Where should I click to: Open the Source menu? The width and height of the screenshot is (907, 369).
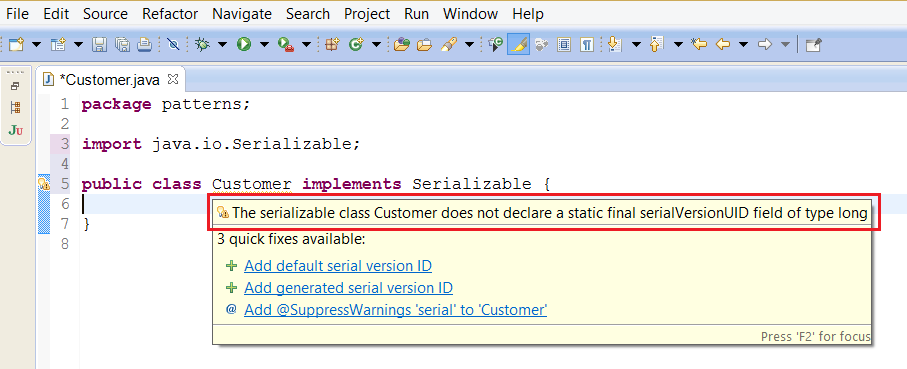coord(105,13)
